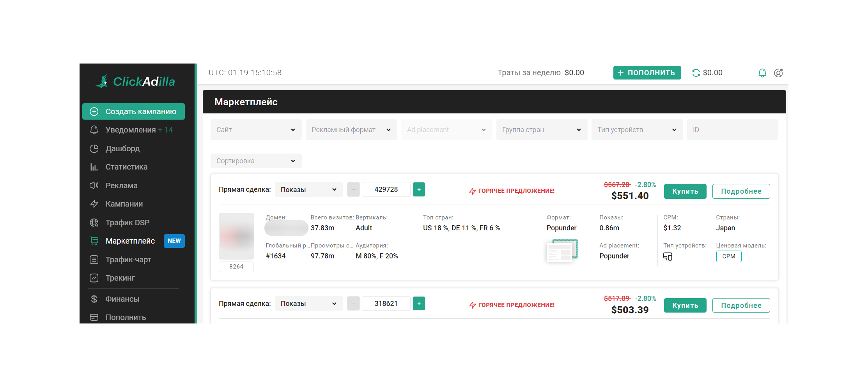Viewport: 868px width, 387px height.
Task: Open Дашборд from the sidebar
Action: [x=122, y=148]
